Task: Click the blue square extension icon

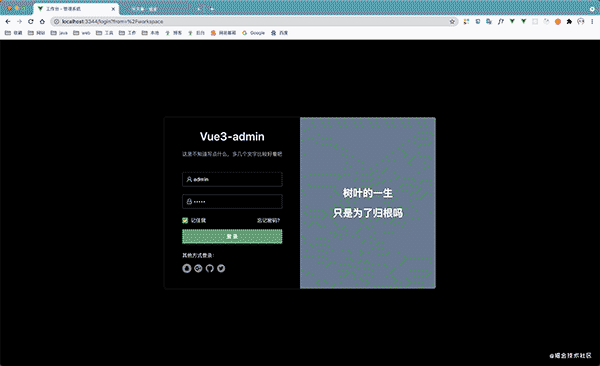Action: (x=478, y=21)
